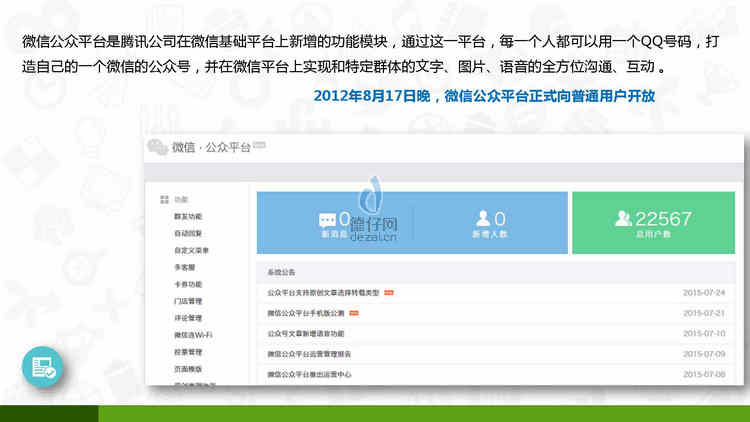The image size is (750, 422).
Task: Click the 功能 section label in the sidebar
Action: (181, 200)
